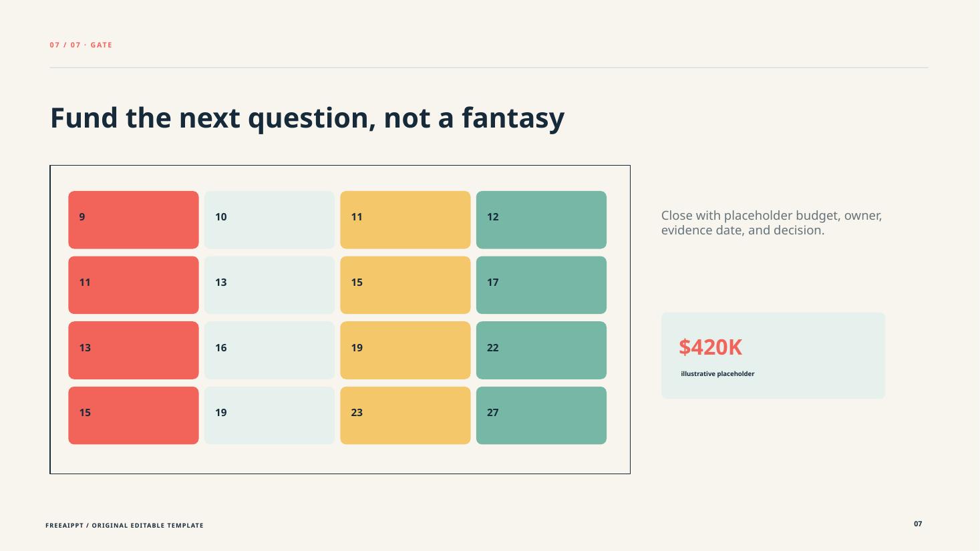Screen dimensions: 980x551
Task: Click the $420K figure
Action: 711,347
